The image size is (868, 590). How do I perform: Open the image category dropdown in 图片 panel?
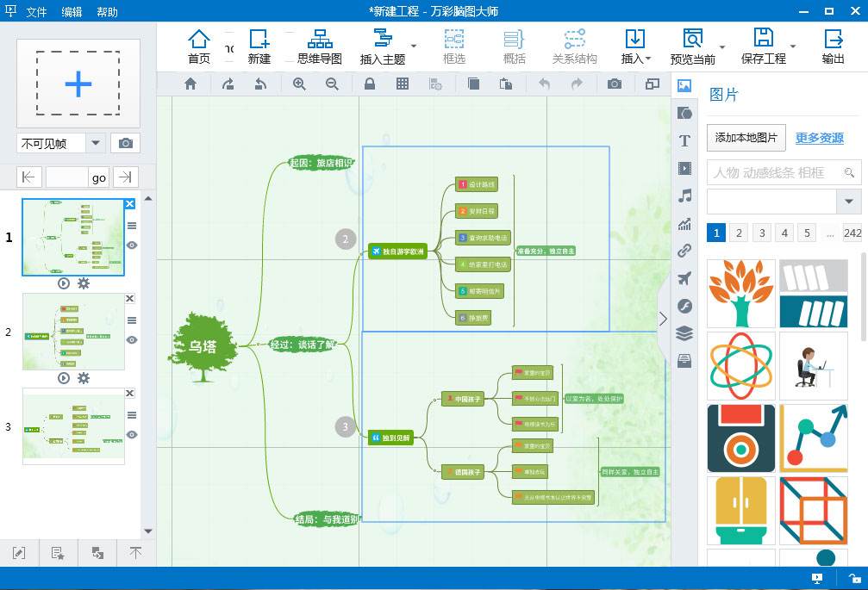pyautogui.click(x=848, y=201)
